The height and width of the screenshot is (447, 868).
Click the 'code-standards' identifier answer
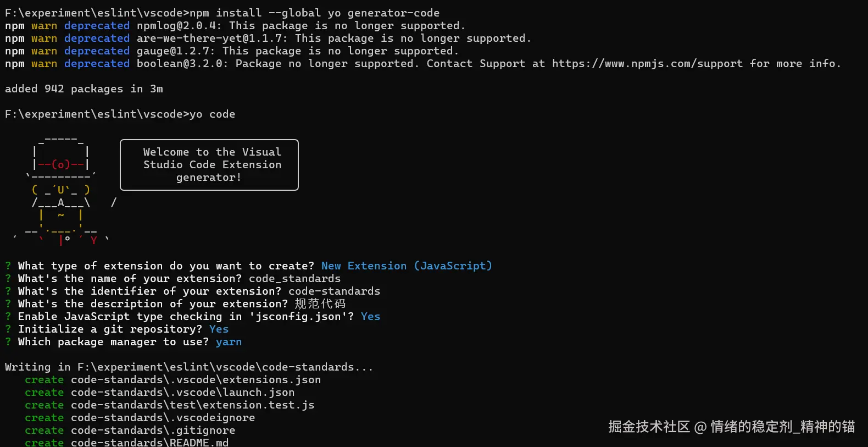pyautogui.click(x=334, y=291)
